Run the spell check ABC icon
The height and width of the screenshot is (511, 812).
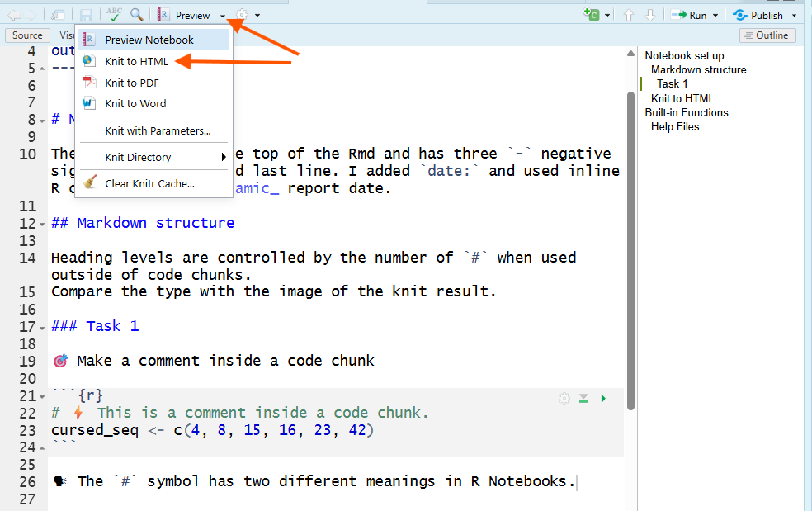point(113,15)
